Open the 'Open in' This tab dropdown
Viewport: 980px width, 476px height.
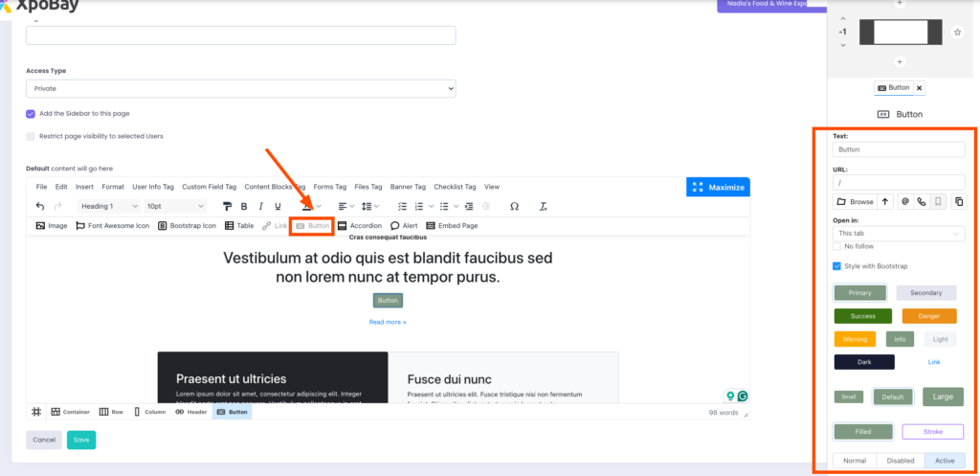pos(899,233)
